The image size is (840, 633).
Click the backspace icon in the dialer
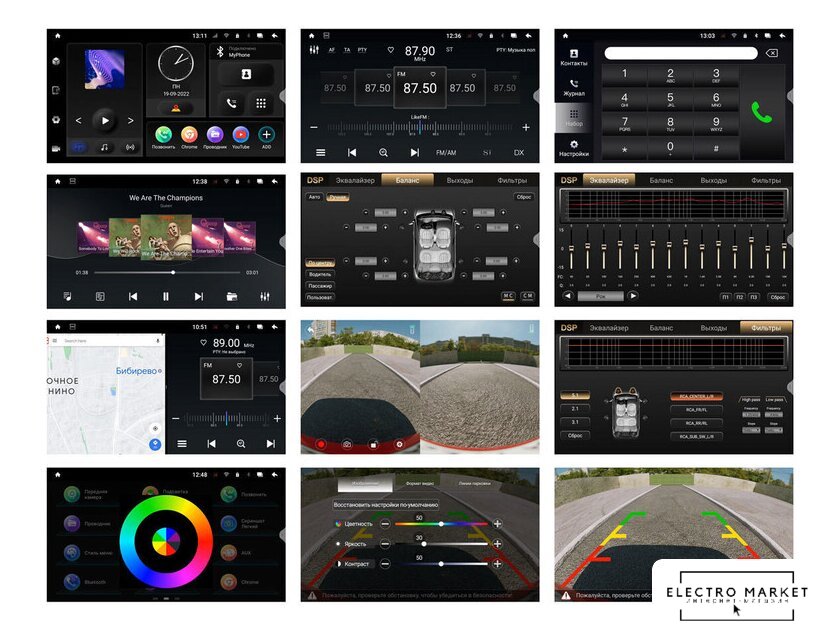(772, 53)
